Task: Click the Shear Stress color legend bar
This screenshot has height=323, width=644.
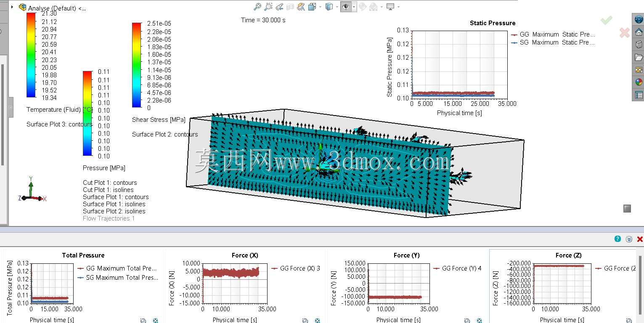Action: coord(137,65)
